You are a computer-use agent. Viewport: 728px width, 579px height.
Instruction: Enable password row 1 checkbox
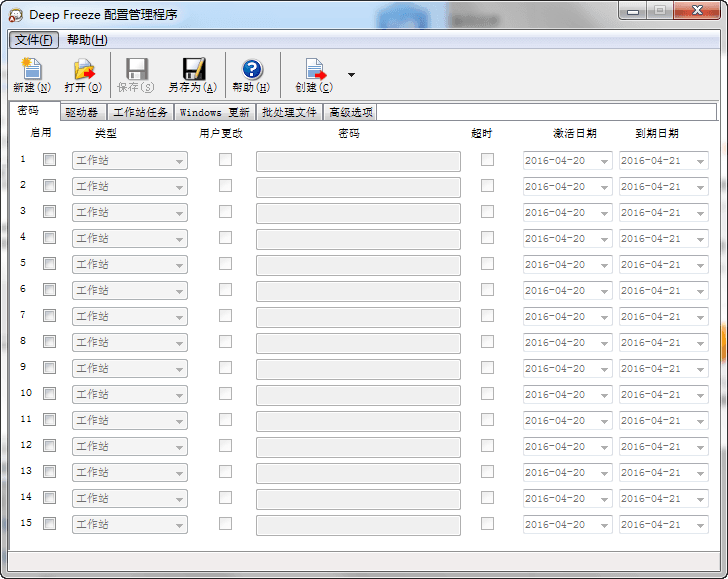[49, 160]
